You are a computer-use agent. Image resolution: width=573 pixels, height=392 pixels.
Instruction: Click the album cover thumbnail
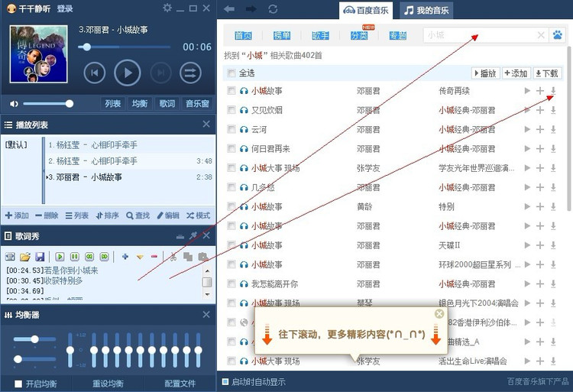pyautogui.click(x=38, y=54)
